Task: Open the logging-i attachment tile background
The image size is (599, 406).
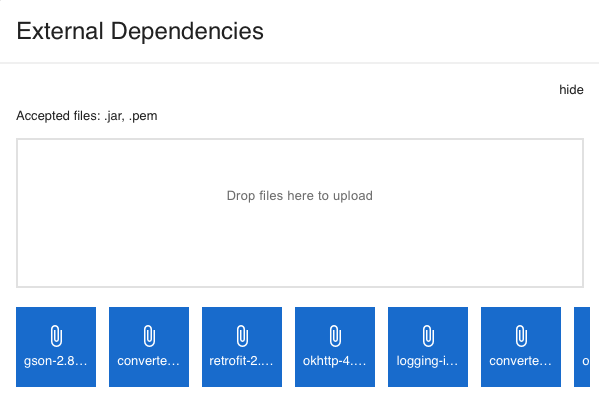Action: coord(428,347)
